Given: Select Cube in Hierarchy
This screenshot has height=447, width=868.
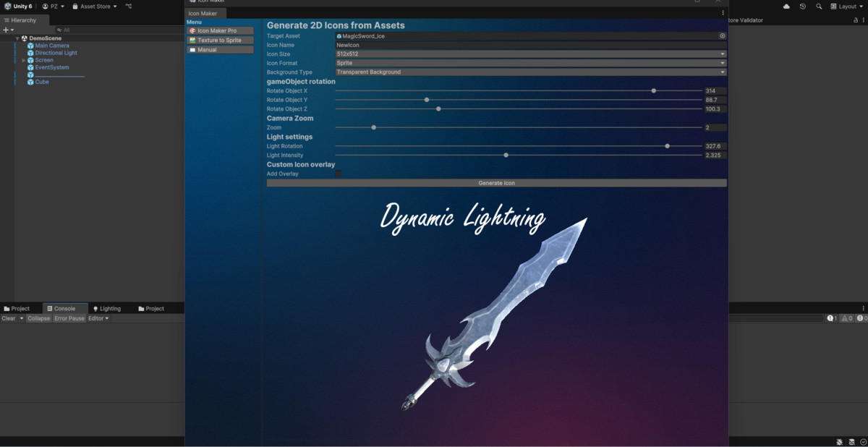Looking at the screenshot, I should point(42,82).
